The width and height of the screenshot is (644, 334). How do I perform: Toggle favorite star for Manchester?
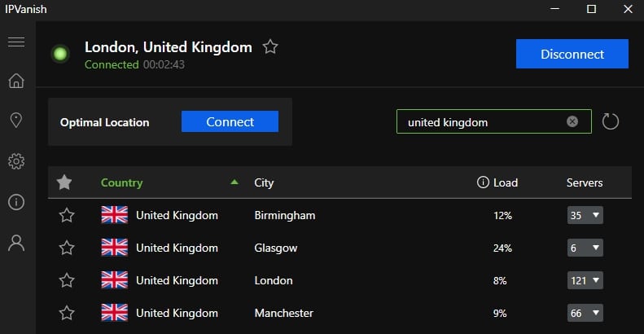(67, 313)
